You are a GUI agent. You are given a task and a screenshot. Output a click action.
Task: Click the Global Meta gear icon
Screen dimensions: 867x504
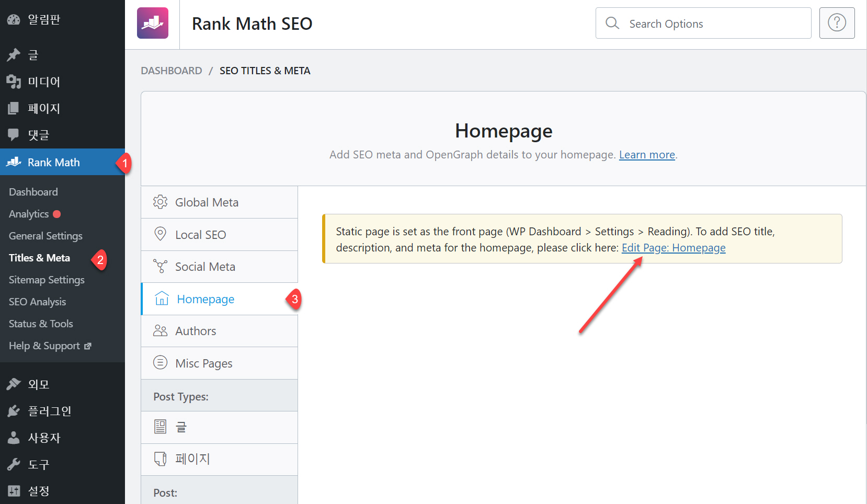click(161, 202)
